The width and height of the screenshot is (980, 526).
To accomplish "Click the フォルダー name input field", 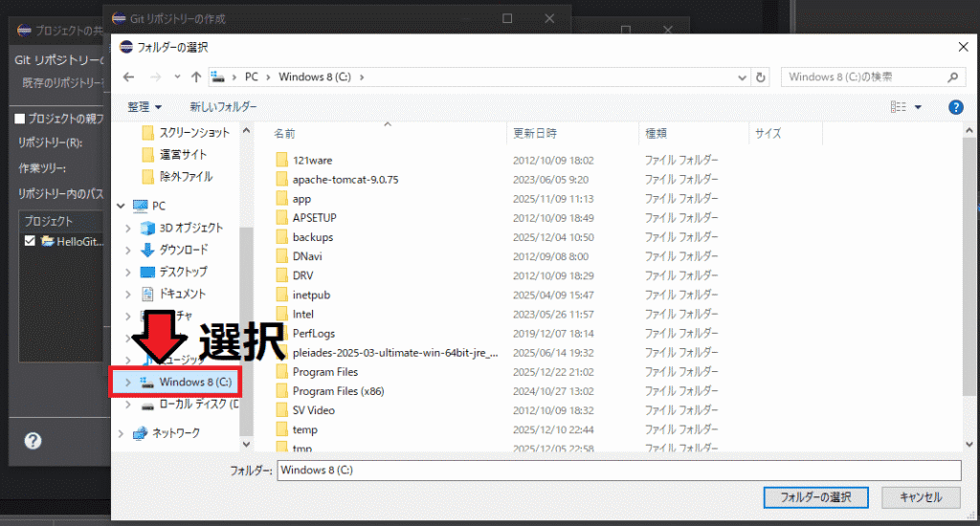I will [617, 471].
